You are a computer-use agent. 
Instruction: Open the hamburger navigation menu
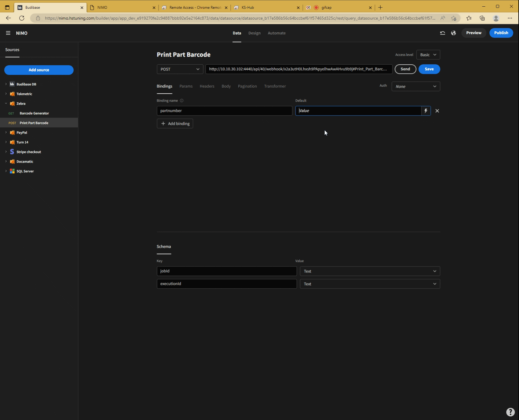pos(8,33)
